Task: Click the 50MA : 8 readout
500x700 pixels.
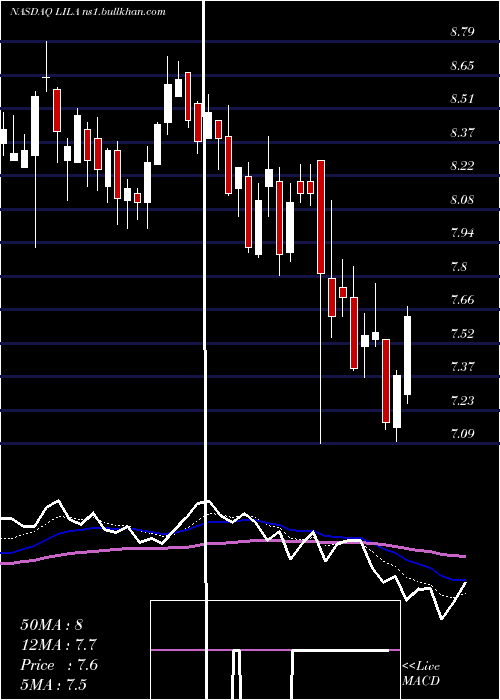Action: point(51,625)
